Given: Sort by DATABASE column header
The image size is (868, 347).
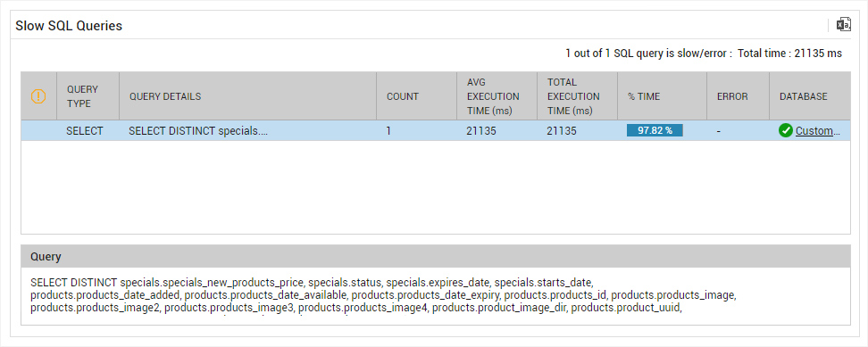Looking at the screenshot, I should 803,96.
